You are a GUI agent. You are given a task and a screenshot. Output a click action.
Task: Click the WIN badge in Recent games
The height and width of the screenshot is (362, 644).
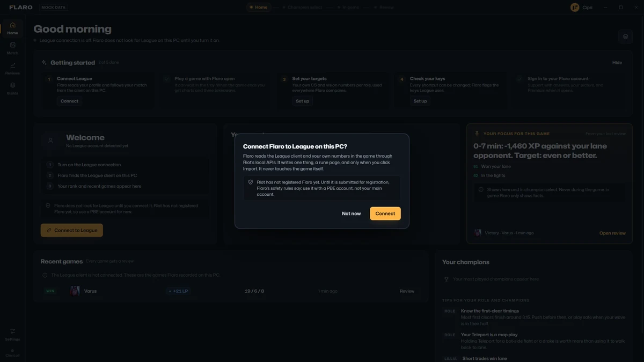50,291
